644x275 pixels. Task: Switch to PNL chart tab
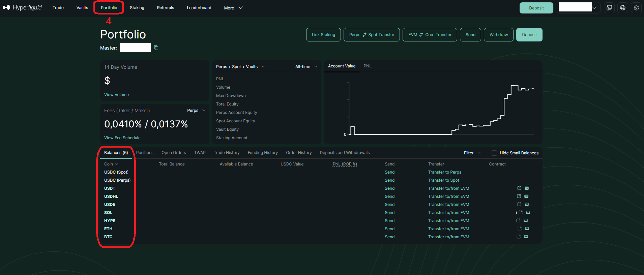368,66
